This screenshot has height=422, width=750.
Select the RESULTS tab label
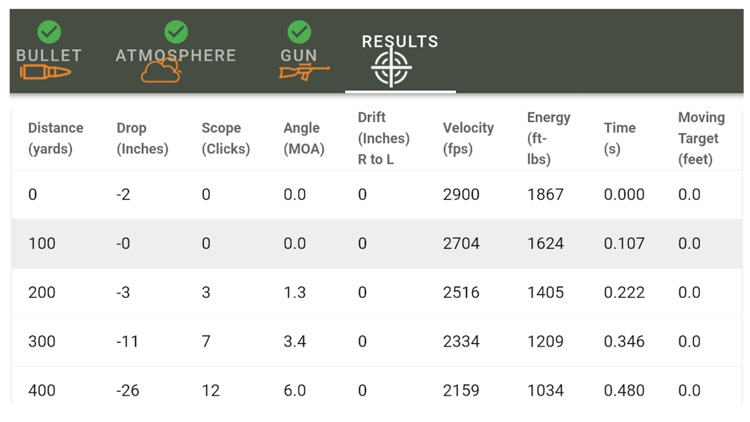tap(400, 42)
